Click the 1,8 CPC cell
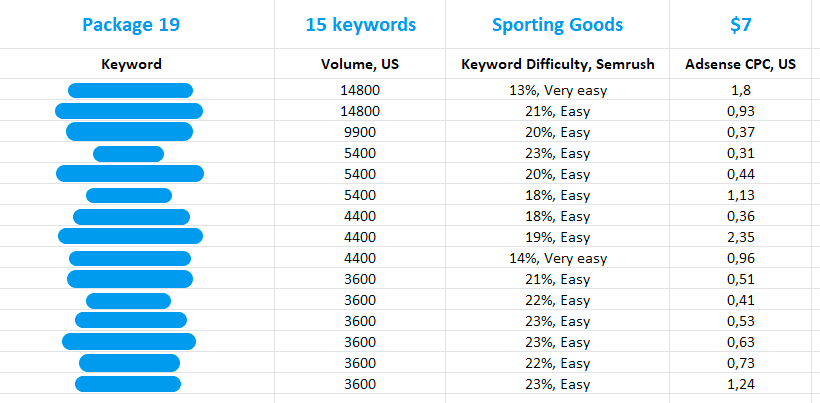Viewport: 820px width, 403px height. click(x=741, y=91)
